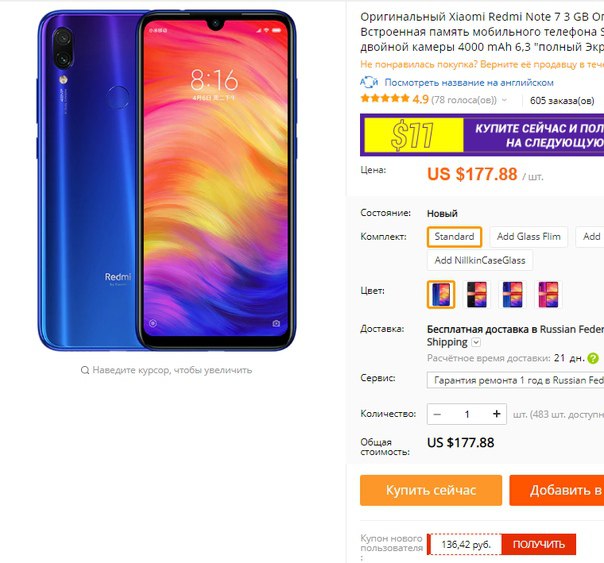This screenshot has height=563, width=604.
Task: Select the Add Glass Flim bundle
Action: [528, 236]
